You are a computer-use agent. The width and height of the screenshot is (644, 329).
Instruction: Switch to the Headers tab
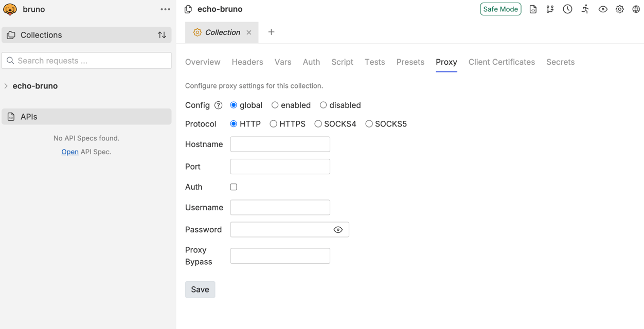pyautogui.click(x=247, y=62)
